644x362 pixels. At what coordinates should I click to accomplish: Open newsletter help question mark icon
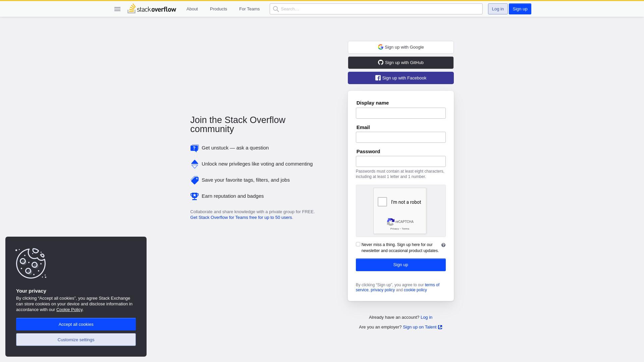pos(443,245)
